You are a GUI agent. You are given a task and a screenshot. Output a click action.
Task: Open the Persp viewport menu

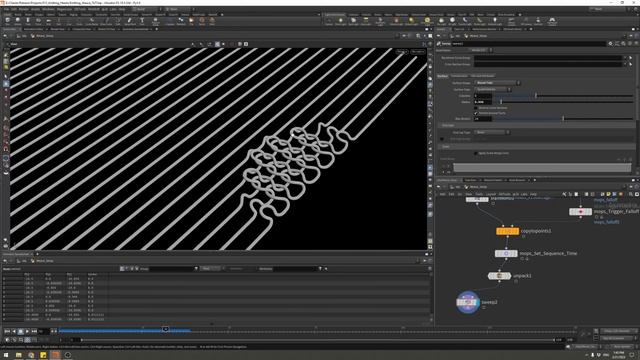pos(402,52)
